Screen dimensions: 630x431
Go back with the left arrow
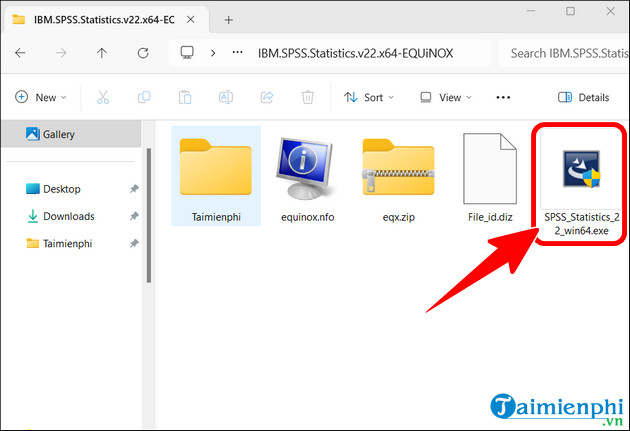point(20,53)
